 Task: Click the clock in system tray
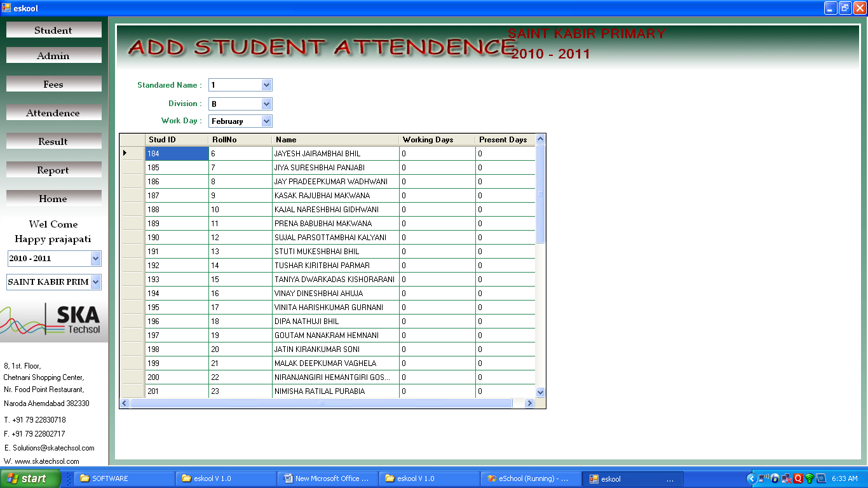coord(844,478)
